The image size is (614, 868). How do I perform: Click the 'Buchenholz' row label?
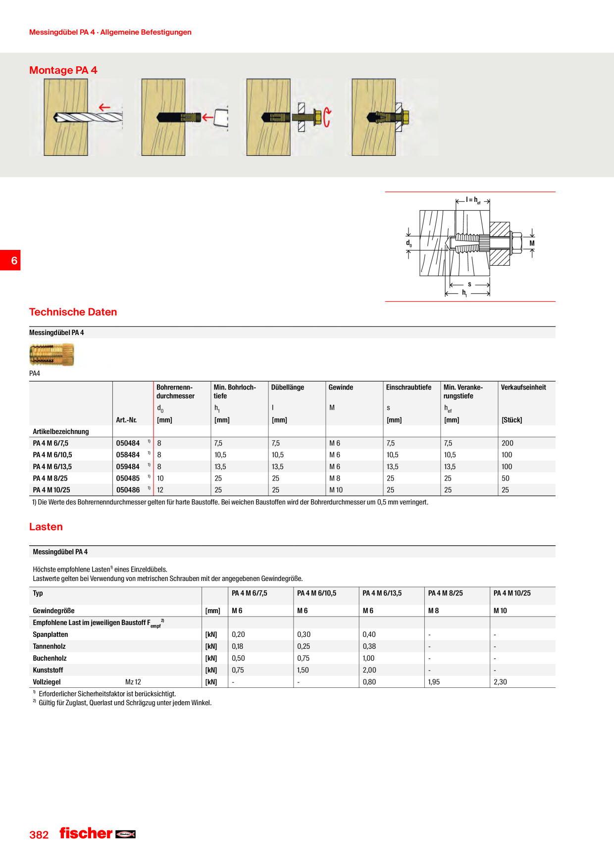tap(50, 658)
